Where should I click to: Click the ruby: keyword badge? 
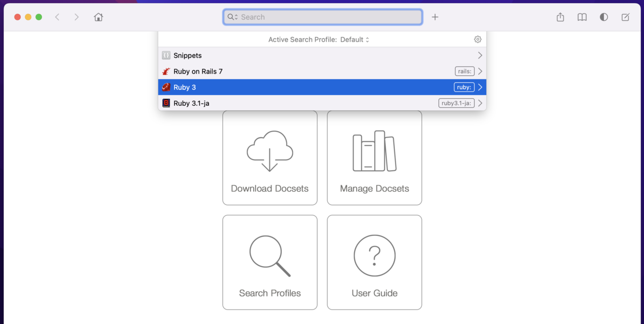(464, 87)
